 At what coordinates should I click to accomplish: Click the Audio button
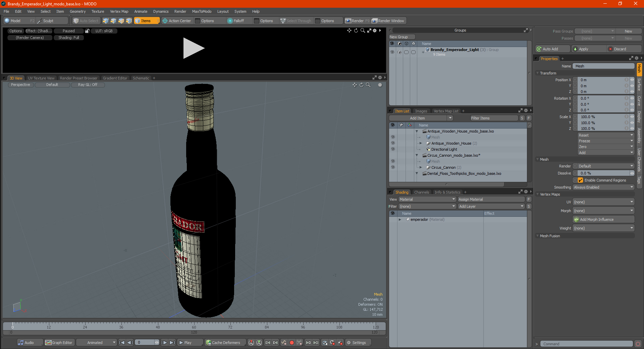pyautogui.click(x=29, y=343)
